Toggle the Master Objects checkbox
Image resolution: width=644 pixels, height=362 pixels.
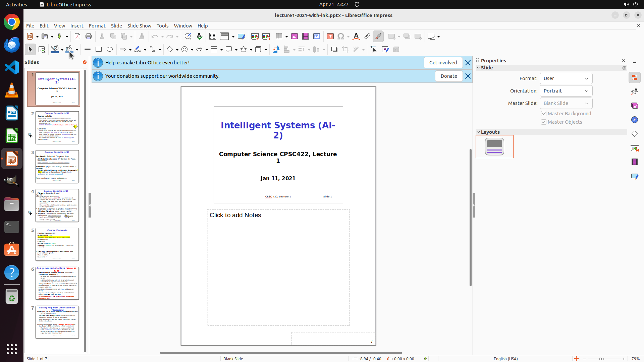544,122
